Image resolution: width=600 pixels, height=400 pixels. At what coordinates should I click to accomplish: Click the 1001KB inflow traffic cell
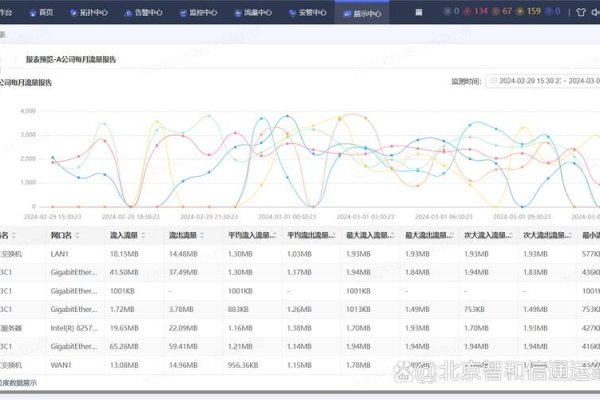(x=122, y=291)
